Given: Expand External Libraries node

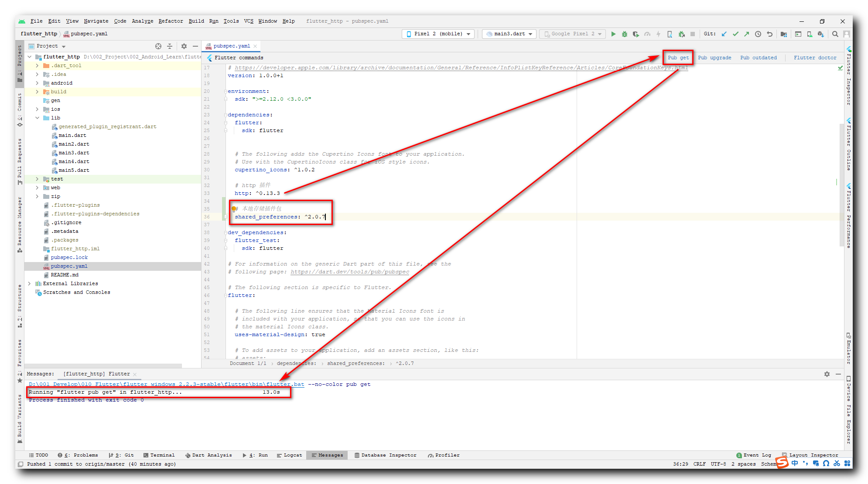Looking at the screenshot, I should [x=29, y=284].
